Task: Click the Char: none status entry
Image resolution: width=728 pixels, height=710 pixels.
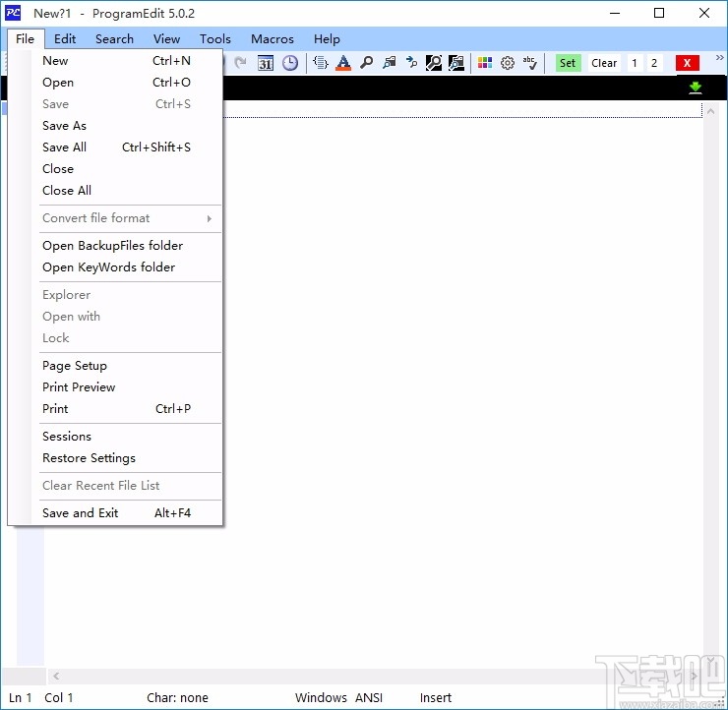Action: pos(177,698)
